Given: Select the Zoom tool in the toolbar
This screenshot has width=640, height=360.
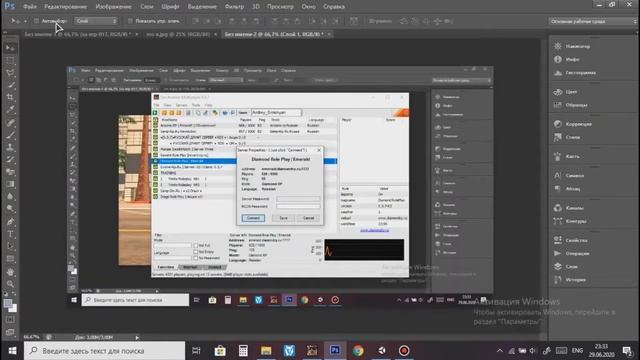Looking at the screenshot, I should click(x=10, y=284).
